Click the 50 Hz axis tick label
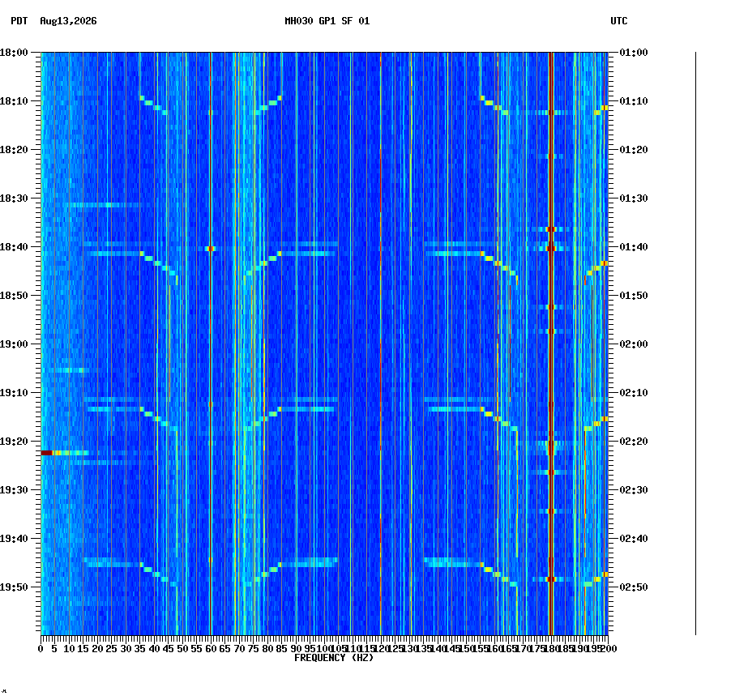 point(183,649)
